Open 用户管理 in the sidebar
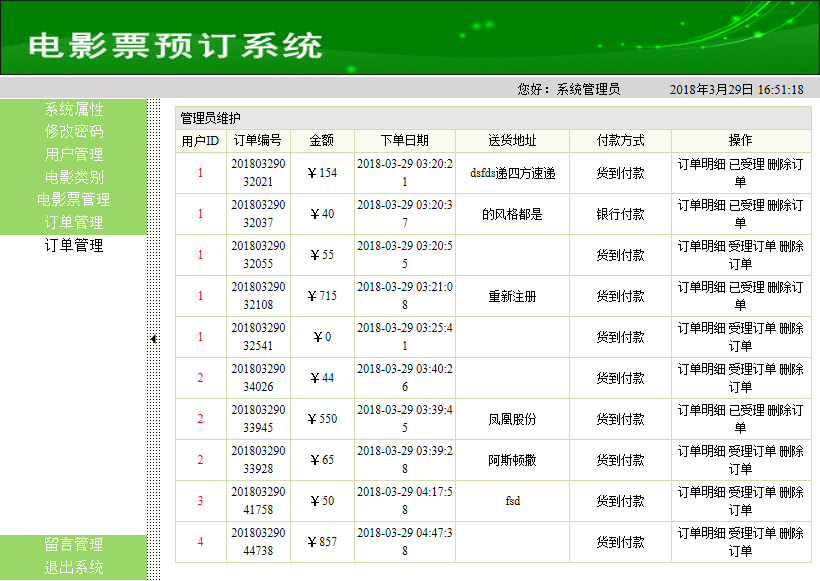The image size is (820, 581). click(74, 154)
